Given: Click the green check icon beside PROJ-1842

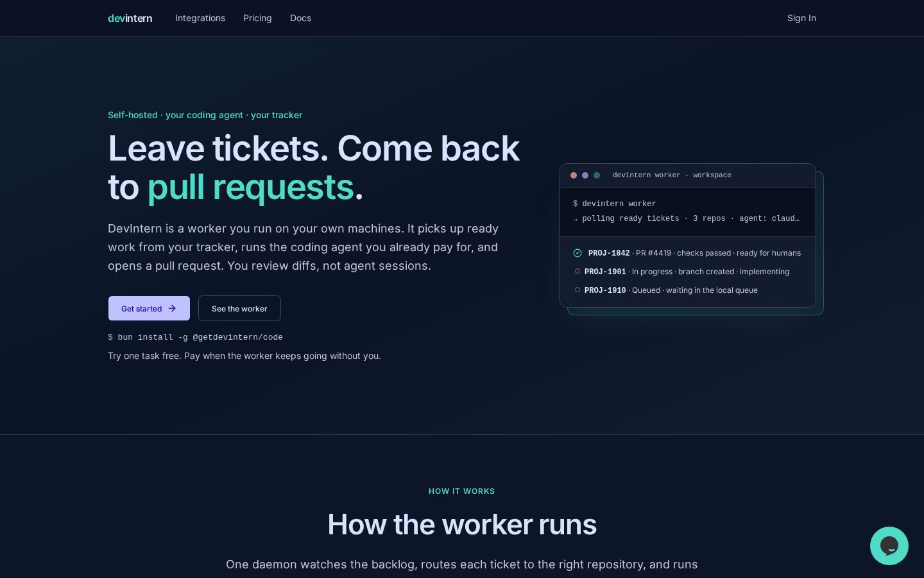Looking at the screenshot, I should click(577, 253).
